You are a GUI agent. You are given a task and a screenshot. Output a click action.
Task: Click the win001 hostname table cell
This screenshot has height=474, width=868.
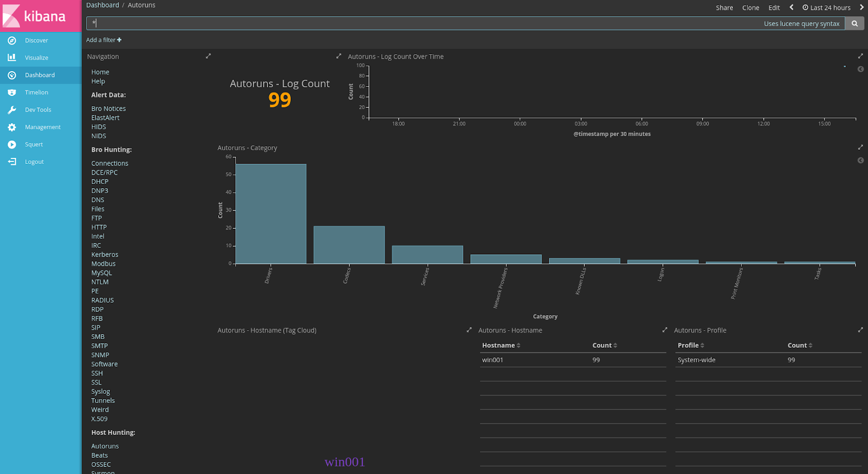[493, 360]
